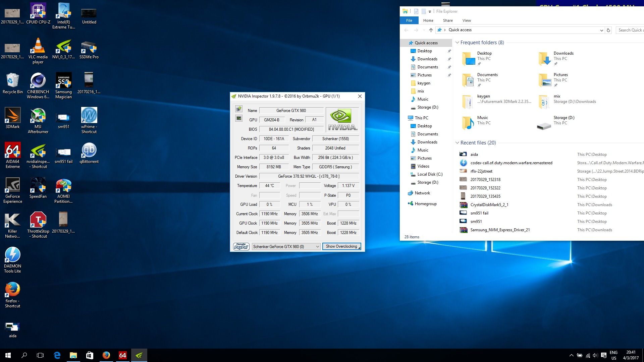Switch to the Share ribbon tab
644x362 pixels.
tap(448, 20)
